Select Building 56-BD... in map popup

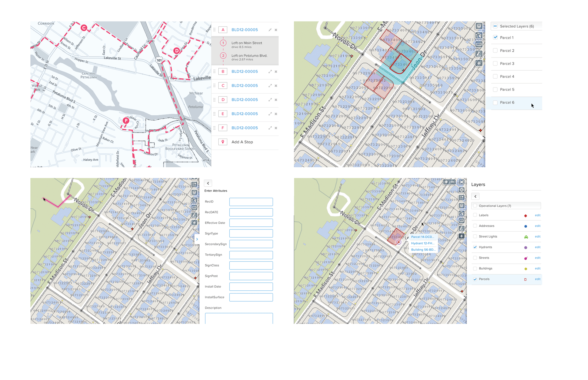click(423, 250)
